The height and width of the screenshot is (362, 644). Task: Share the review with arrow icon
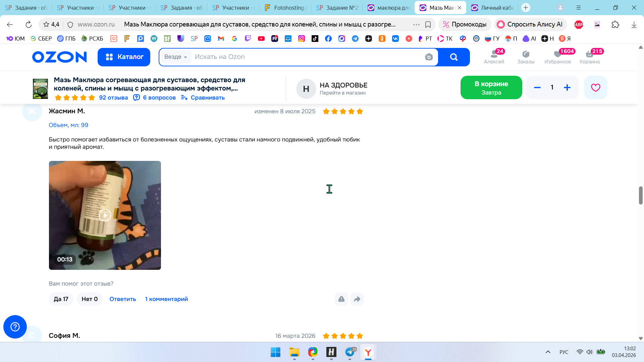click(357, 299)
